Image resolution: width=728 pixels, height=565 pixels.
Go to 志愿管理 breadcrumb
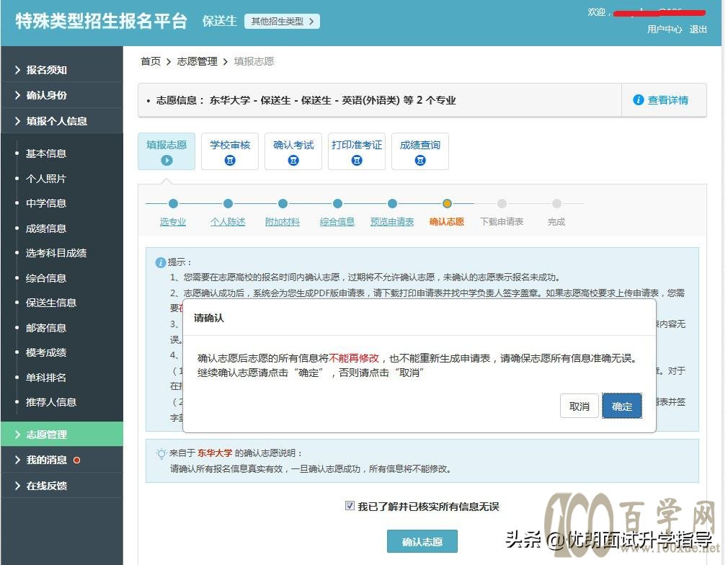click(197, 61)
